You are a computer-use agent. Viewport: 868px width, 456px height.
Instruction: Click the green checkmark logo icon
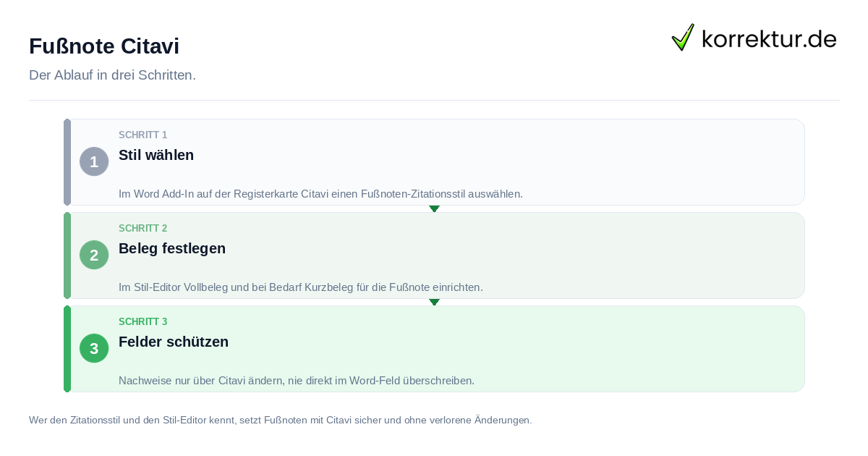pyautogui.click(x=683, y=38)
